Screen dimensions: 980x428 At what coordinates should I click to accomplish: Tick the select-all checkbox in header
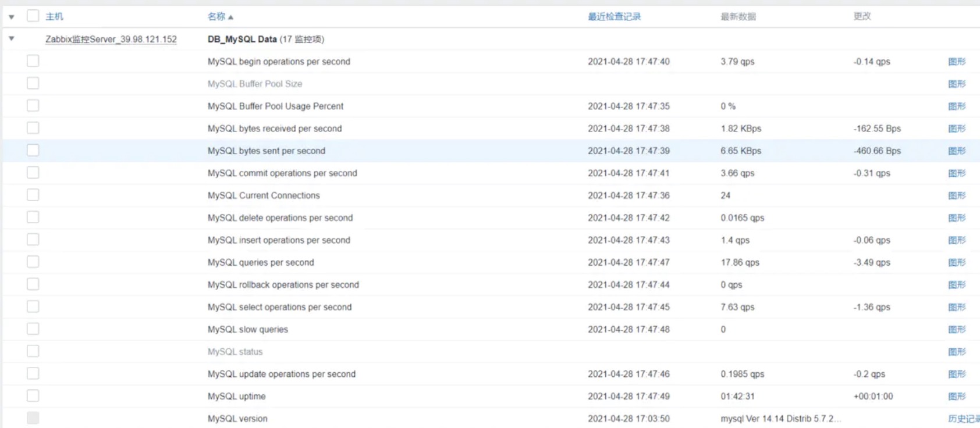tap(33, 16)
